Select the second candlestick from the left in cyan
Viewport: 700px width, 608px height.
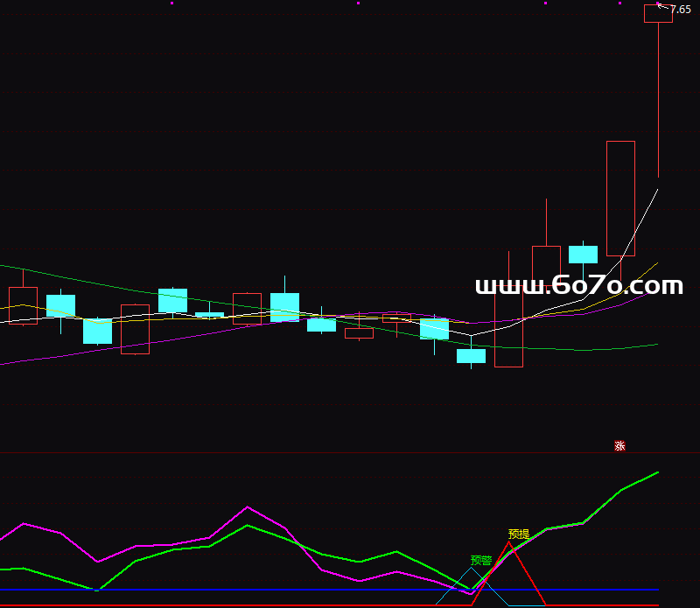(x=60, y=305)
